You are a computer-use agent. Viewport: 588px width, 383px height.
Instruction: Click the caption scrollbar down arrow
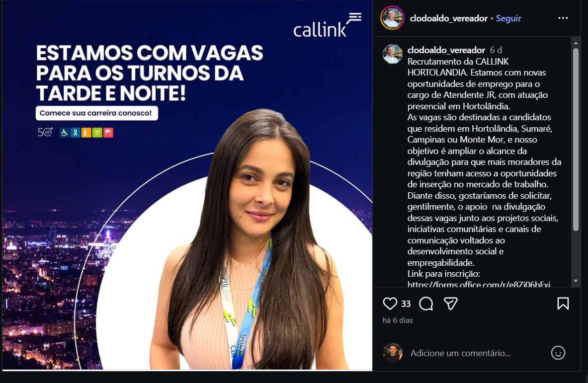tap(576, 281)
